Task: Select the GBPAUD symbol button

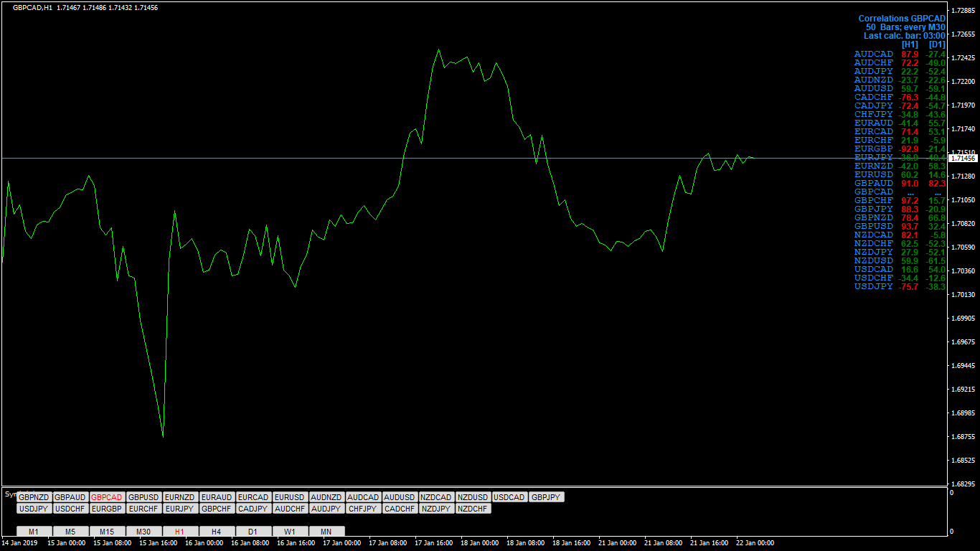Action: [71, 497]
